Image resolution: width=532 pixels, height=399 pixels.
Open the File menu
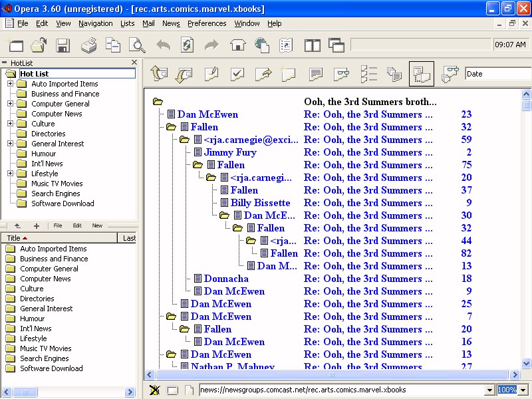click(23, 23)
